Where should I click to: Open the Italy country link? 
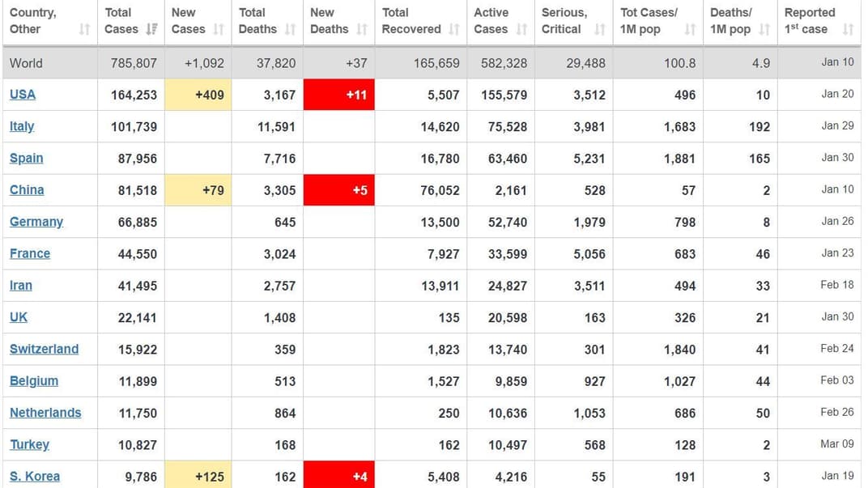point(22,126)
